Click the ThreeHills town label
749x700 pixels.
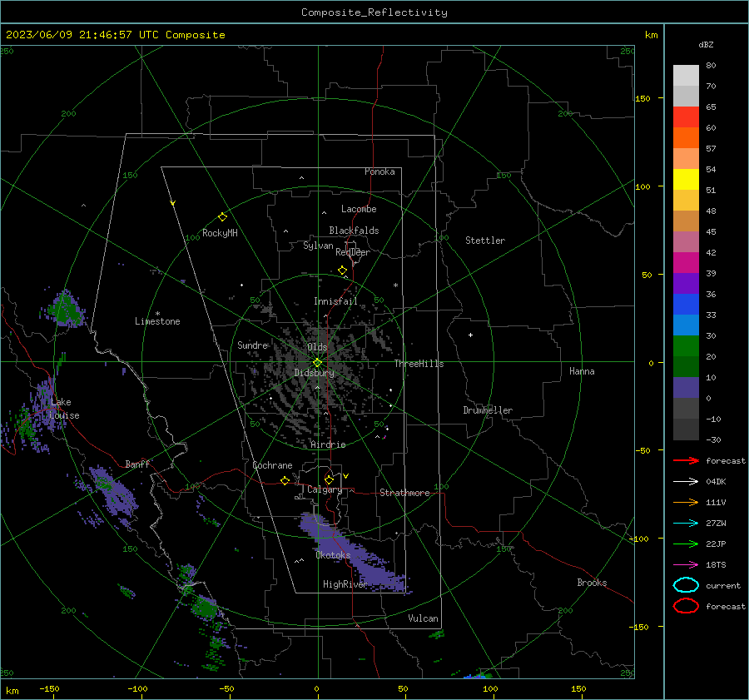(419, 364)
